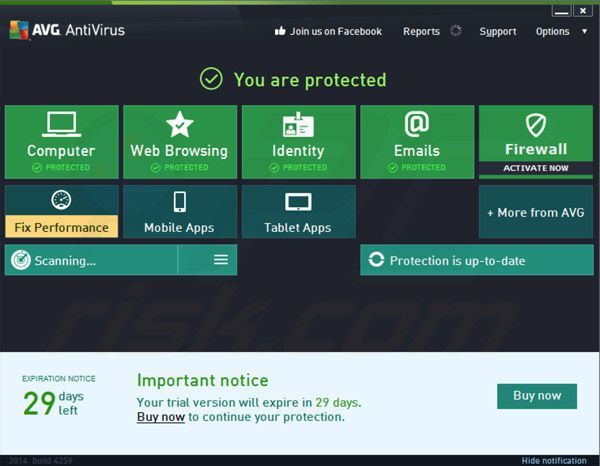Click the You are protected heading
600x466 pixels.
tap(310, 80)
